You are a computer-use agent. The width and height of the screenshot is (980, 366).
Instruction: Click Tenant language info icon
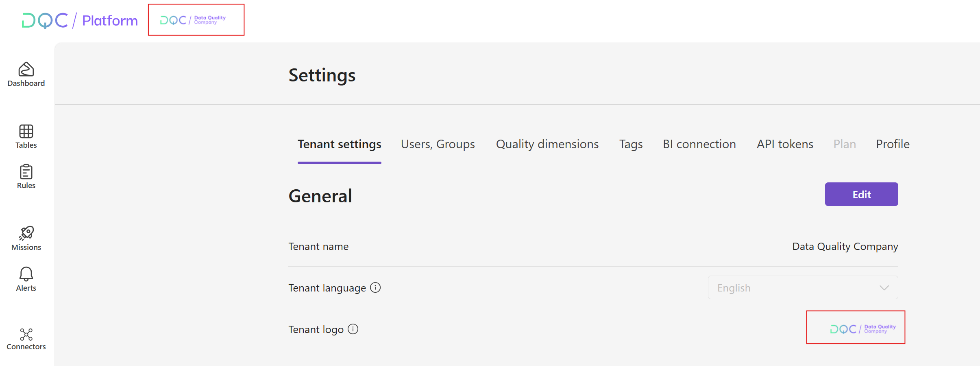375,288
